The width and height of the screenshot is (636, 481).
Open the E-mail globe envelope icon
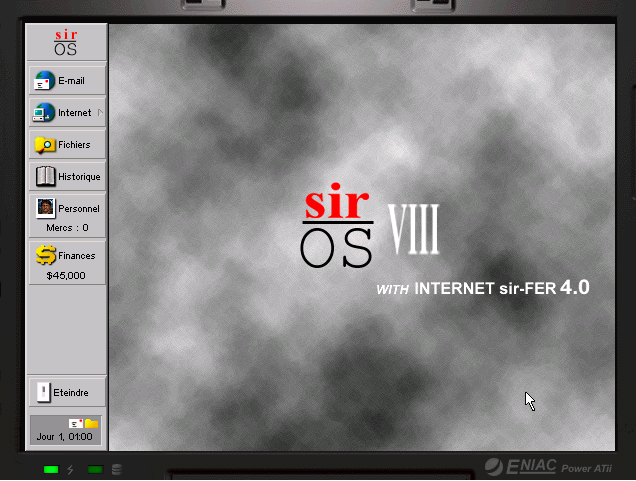pyautogui.click(x=44, y=80)
